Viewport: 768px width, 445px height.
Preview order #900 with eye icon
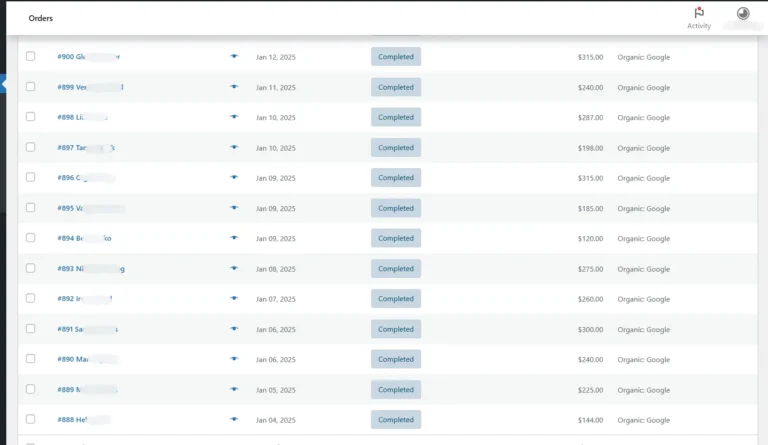(x=234, y=57)
